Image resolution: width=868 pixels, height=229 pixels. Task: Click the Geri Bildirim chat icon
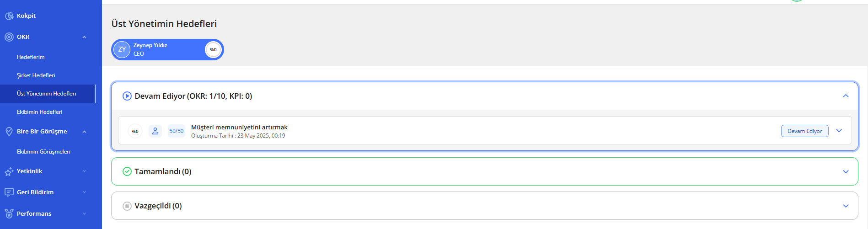click(x=9, y=192)
